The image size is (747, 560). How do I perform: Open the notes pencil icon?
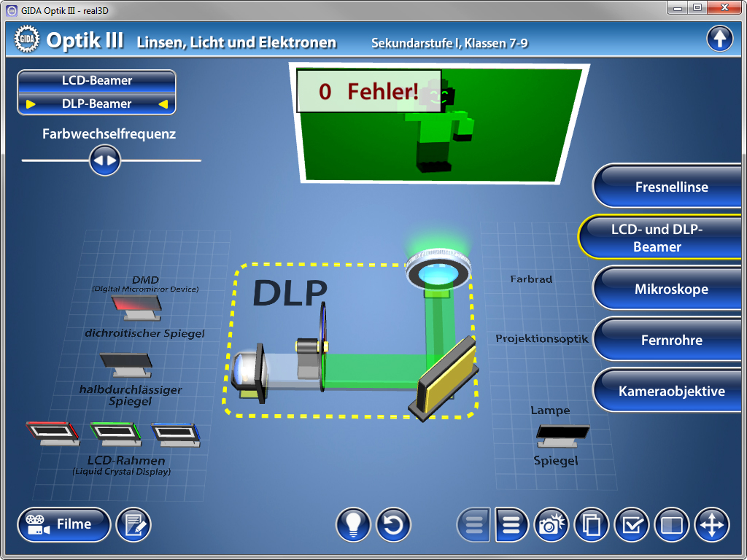(x=133, y=525)
